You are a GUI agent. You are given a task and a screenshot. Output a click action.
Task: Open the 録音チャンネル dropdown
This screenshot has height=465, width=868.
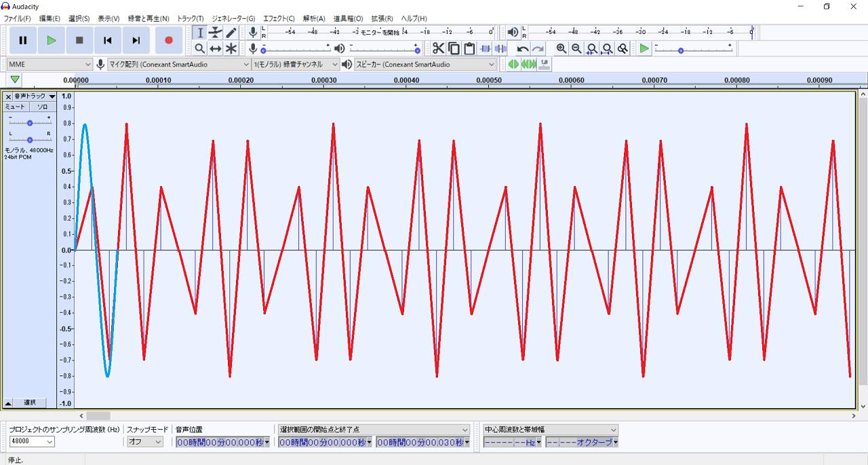pos(296,64)
